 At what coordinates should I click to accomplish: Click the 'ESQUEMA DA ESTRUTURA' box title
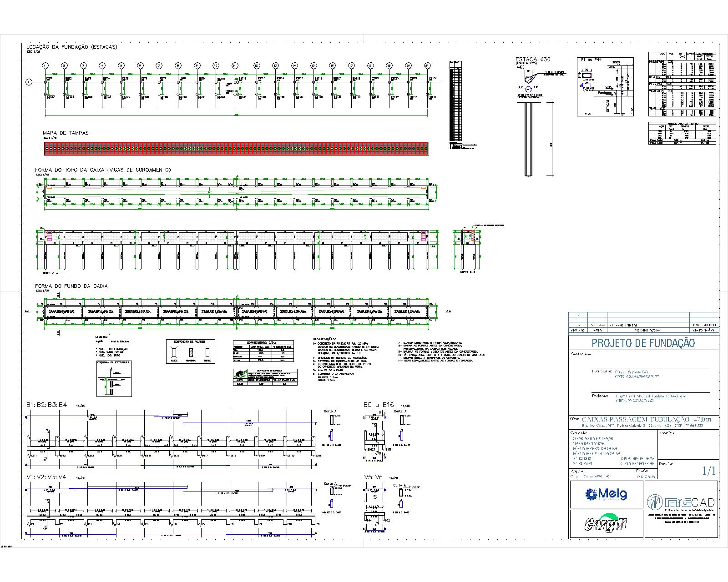click(x=114, y=362)
